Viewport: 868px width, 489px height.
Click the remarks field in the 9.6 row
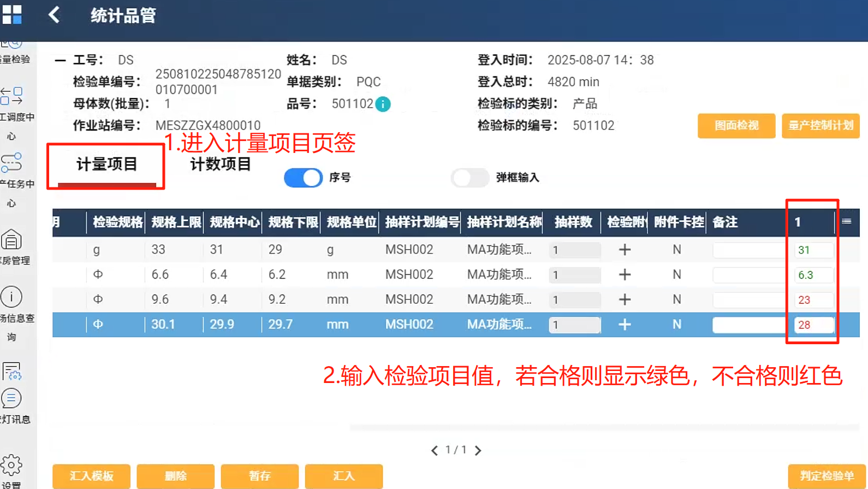[749, 300]
